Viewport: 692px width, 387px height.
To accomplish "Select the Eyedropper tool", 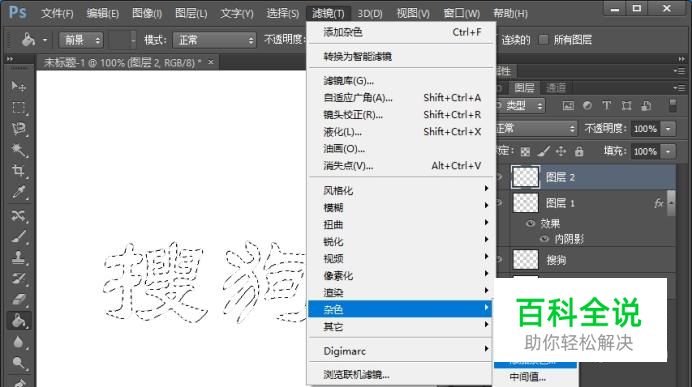I will point(18,192).
